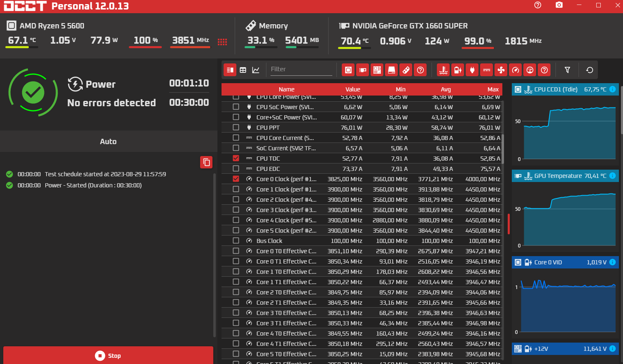Image resolution: width=623 pixels, height=364 pixels.
Task: Click the Memory overview header
Action: coord(273,26)
